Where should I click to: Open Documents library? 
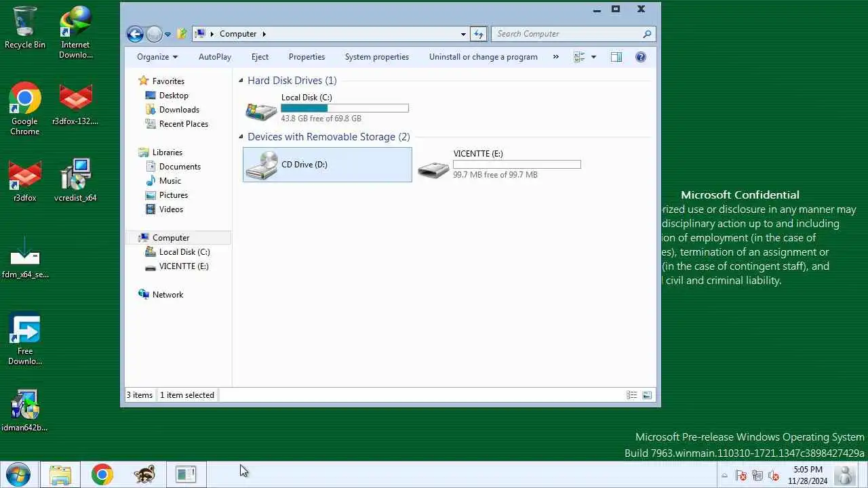click(x=180, y=167)
